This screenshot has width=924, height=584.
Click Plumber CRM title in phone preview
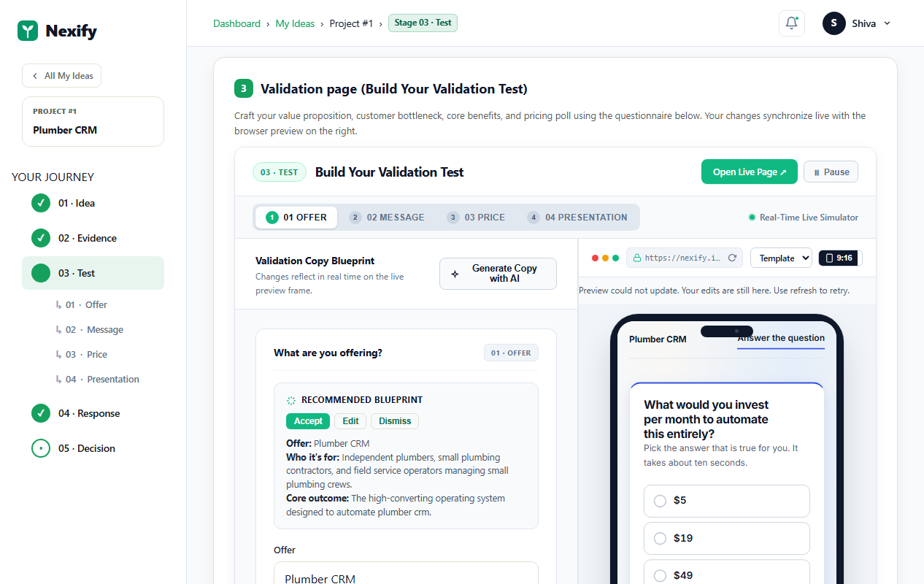point(658,339)
